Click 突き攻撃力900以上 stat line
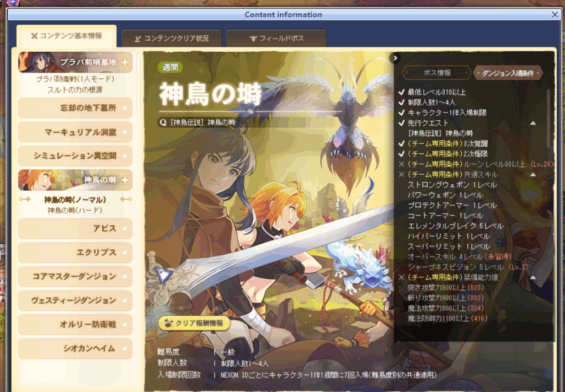 point(446,288)
